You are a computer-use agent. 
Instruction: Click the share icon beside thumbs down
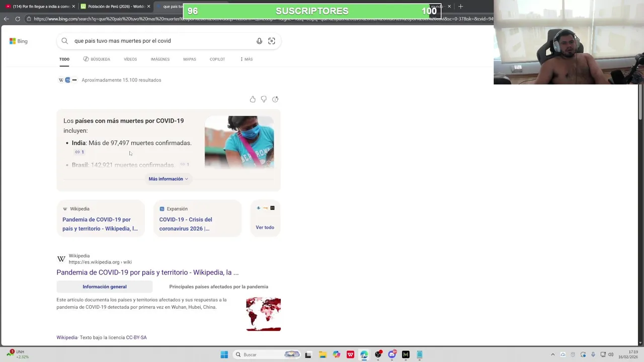tap(275, 100)
